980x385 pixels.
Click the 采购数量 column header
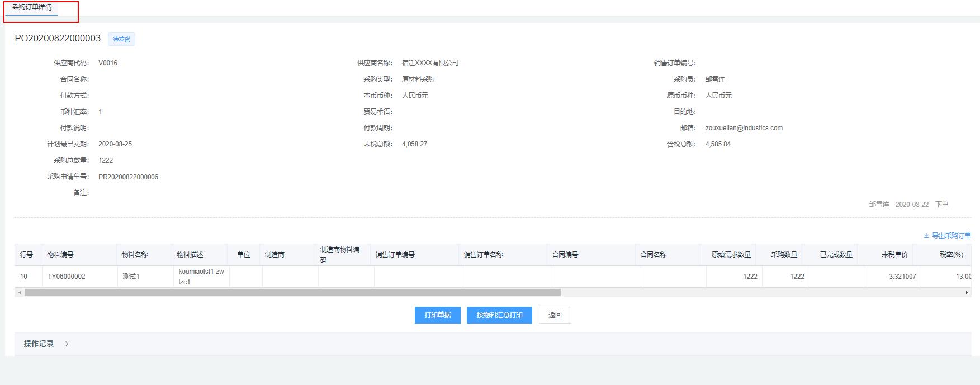coord(784,255)
